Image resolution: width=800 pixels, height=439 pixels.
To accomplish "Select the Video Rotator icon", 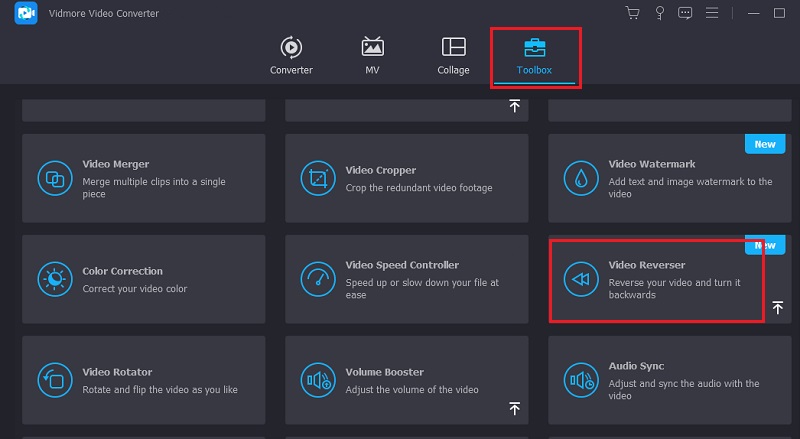I will [54, 380].
